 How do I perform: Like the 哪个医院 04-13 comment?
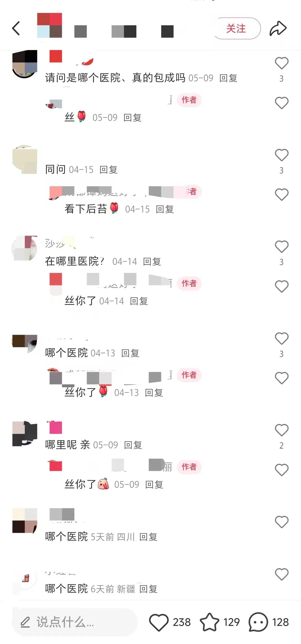coord(281,339)
